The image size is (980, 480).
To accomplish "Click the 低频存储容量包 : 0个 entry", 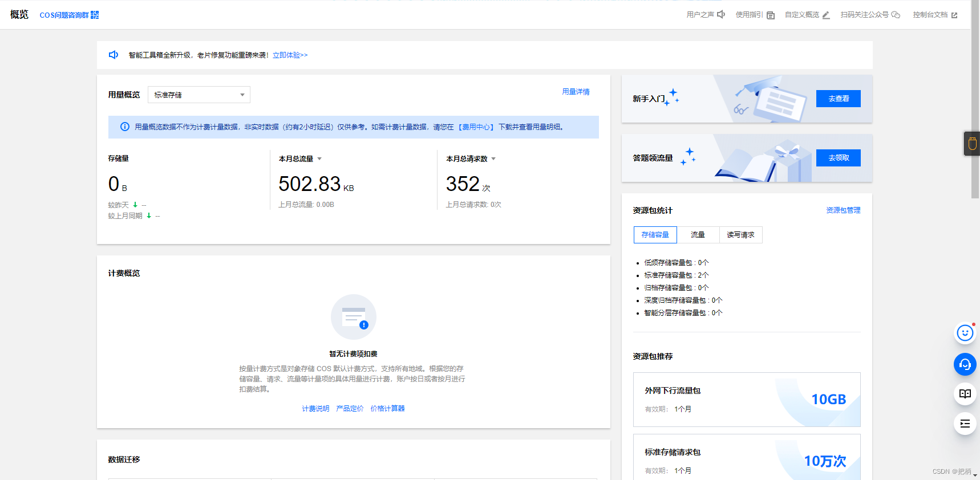I will pos(676,263).
